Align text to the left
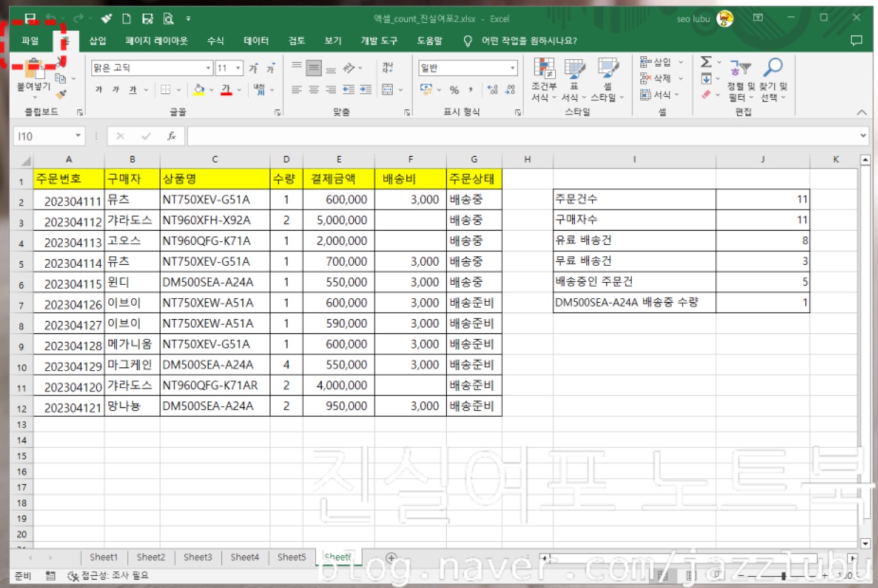 pyautogui.click(x=296, y=90)
